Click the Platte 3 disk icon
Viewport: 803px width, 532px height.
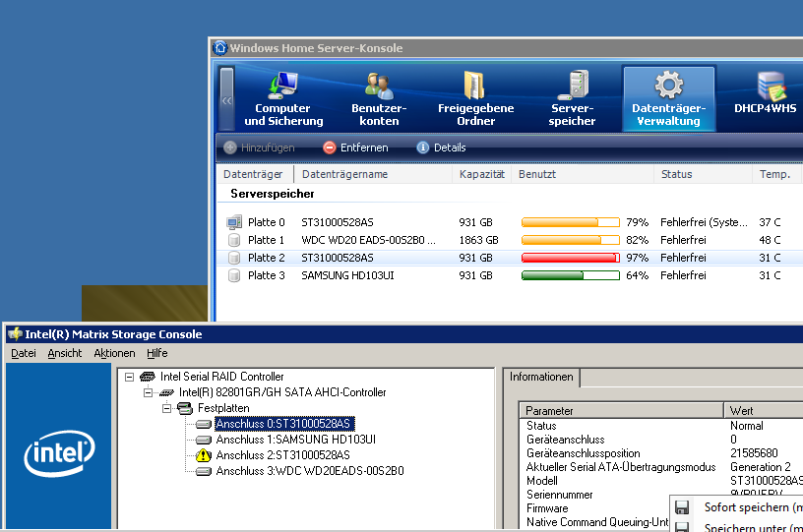234,275
